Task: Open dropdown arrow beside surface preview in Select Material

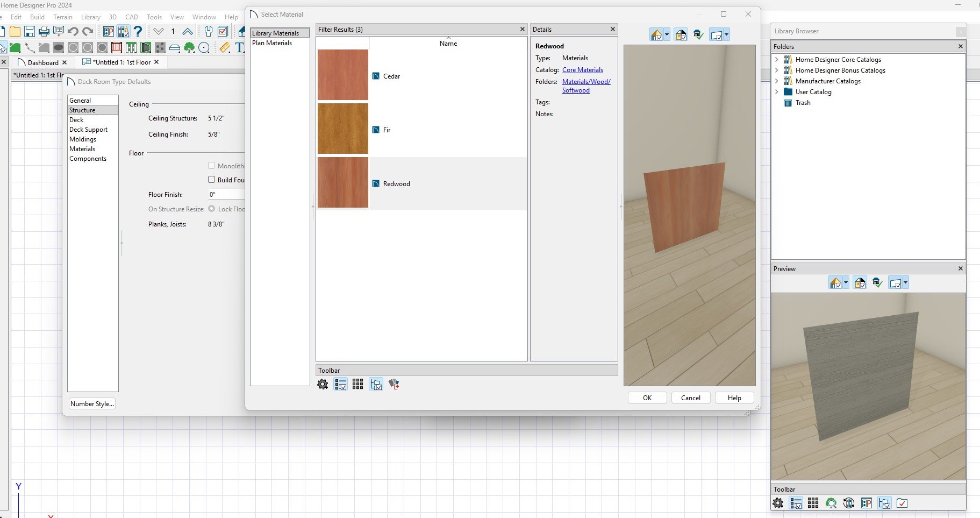Action: pos(726,35)
